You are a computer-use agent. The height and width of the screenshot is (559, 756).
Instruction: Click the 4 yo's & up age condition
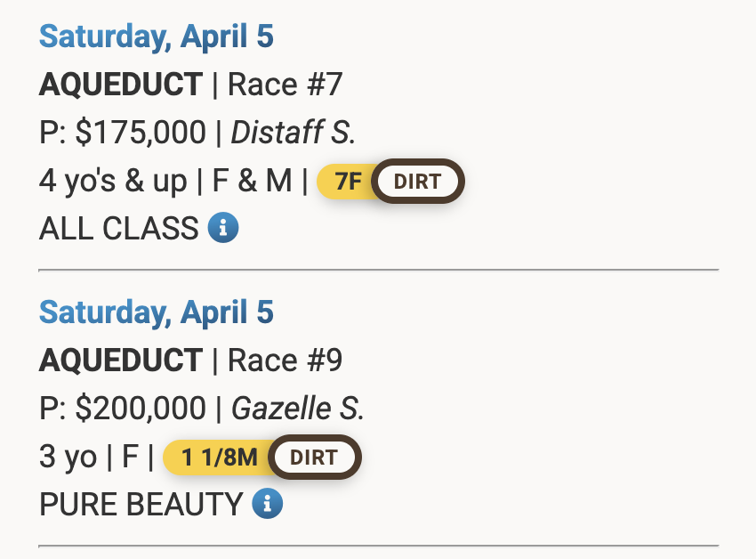coord(113,181)
